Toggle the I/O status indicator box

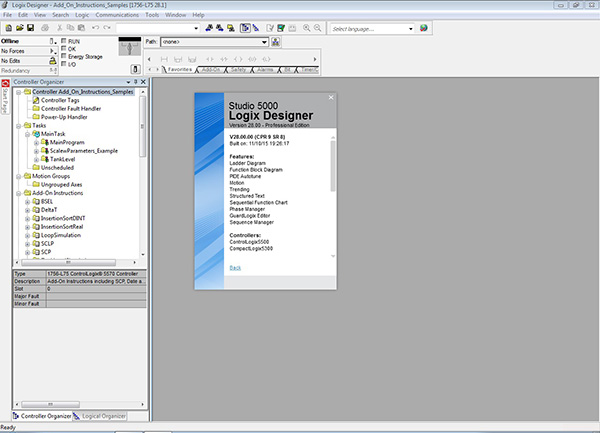[x=64, y=63]
